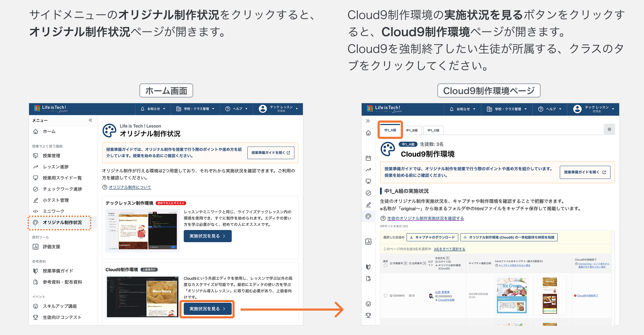Image resolution: width=644 pixels, height=335 pixels.
Task: Collapse the メニュー sidebar with the double-chevron icon
Action: click(x=91, y=120)
